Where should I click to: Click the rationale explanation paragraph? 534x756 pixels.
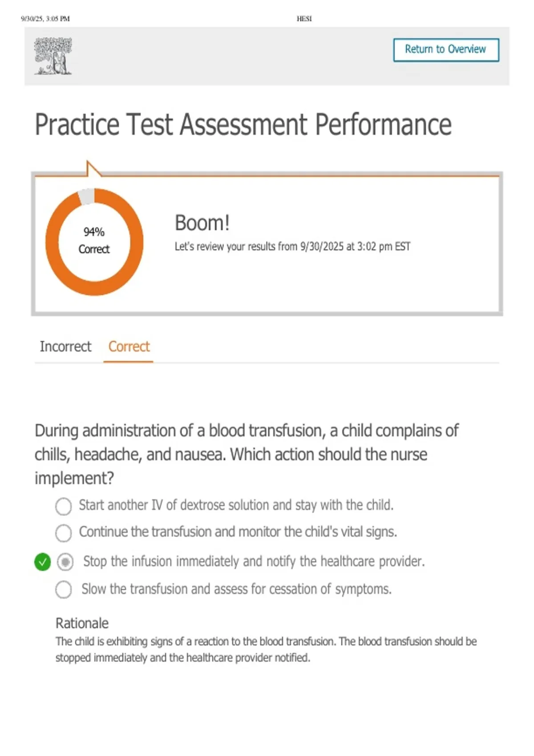coord(266,649)
